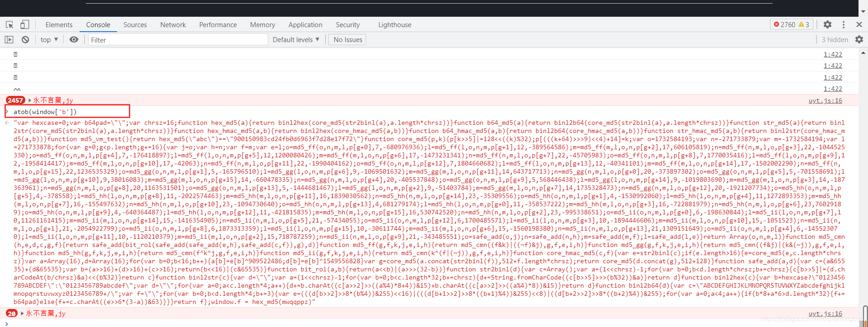The width and height of the screenshot is (868, 327).
Task: Click the console vertical scrollbar thumb
Action: point(865,315)
